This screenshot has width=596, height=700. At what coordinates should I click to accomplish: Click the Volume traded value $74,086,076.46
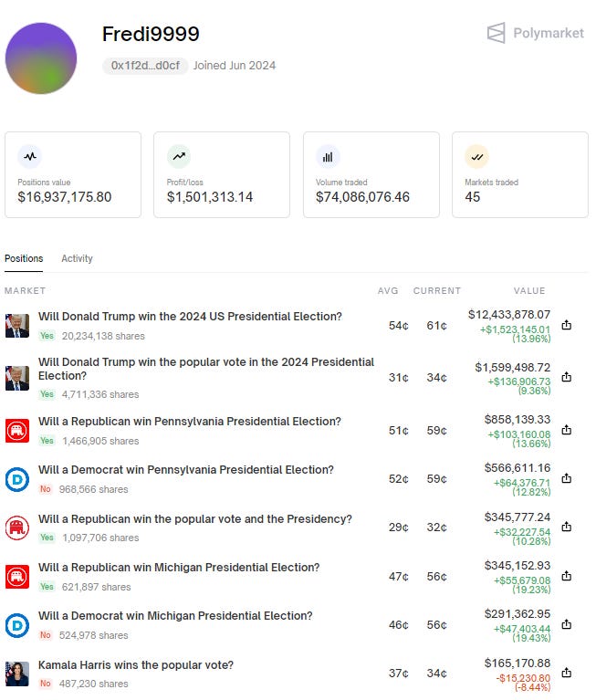point(362,197)
